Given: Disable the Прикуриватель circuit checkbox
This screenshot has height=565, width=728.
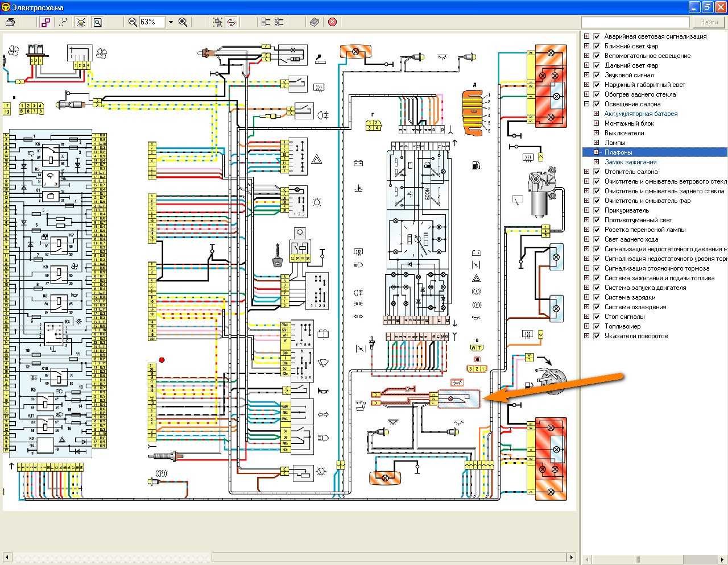Looking at the screenshot, I should coord(597,210).
